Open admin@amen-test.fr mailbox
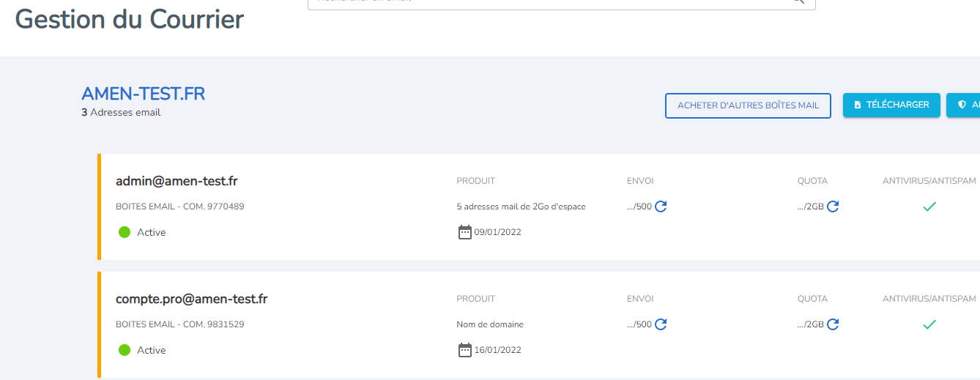Image resolution: width=980 pixels, height=380 pixels. (177, 181)
